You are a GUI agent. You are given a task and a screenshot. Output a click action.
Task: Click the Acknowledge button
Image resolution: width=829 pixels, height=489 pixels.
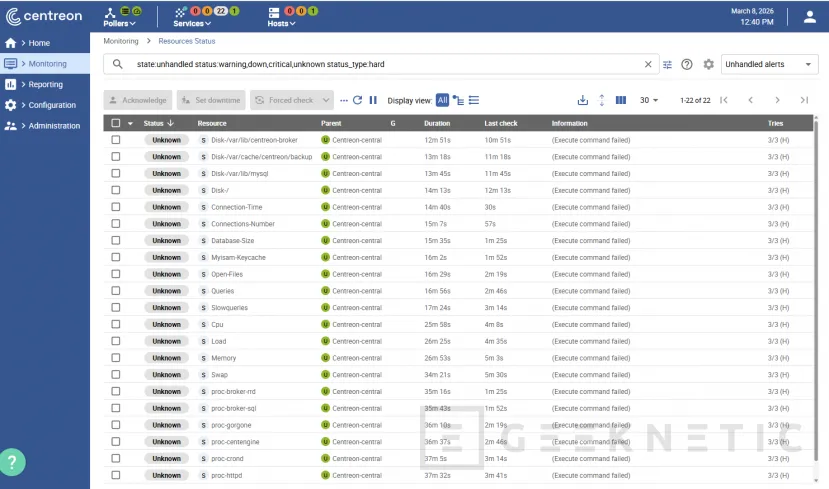click(138, 100)
